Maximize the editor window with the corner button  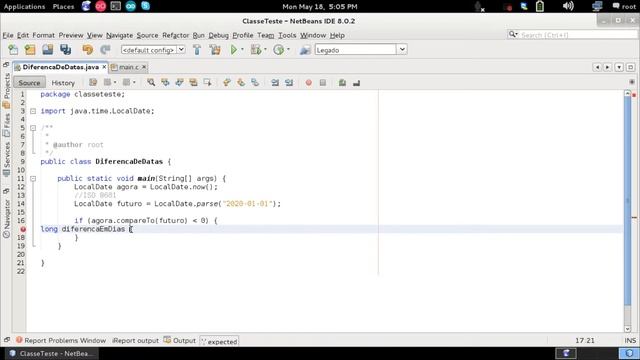click(631, 67)
